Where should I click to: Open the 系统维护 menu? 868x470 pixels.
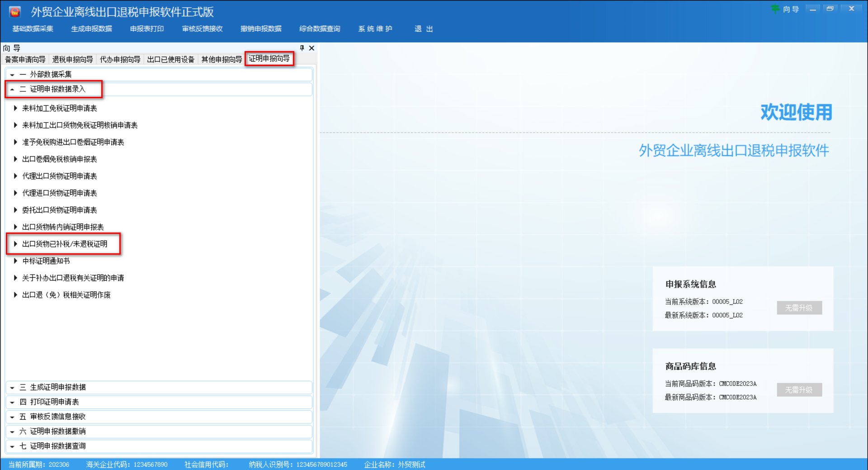[x=375, y=28]
